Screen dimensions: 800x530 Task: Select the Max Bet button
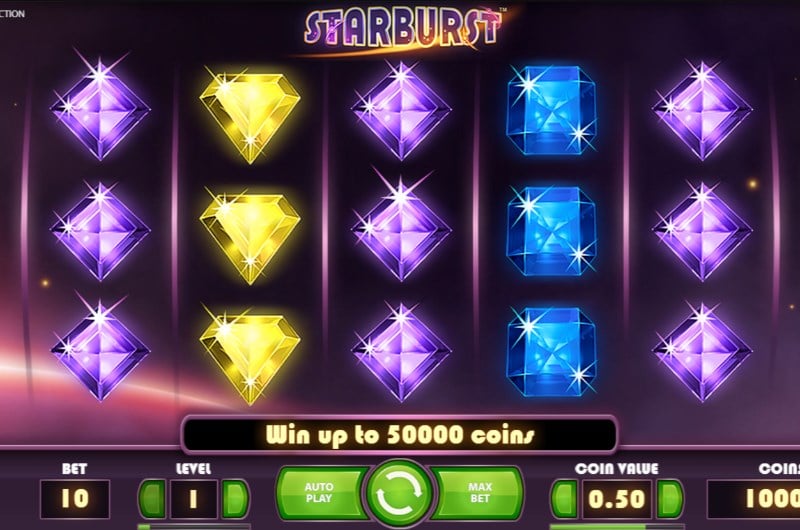(x=478, y=493)
